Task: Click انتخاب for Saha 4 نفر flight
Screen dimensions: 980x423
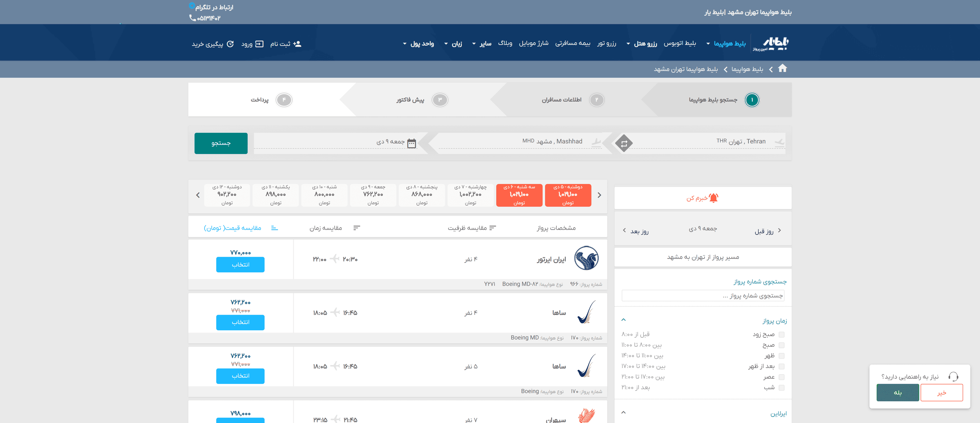Action: tap(240, 322)
